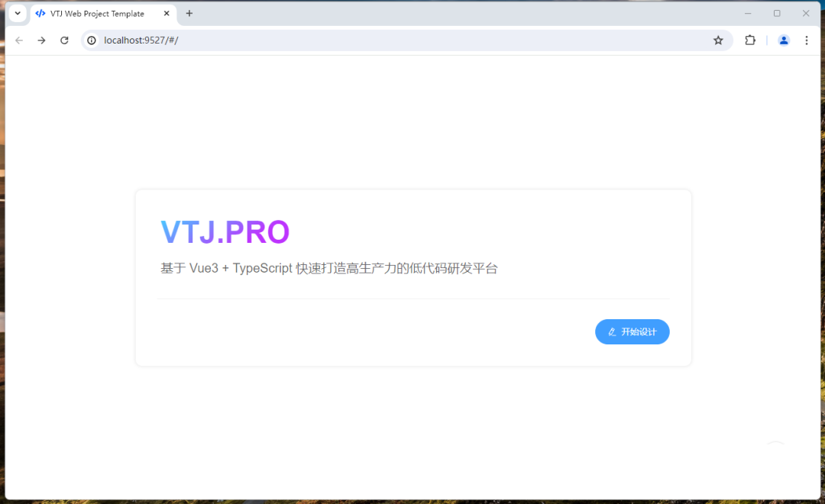The width and height of the screenshot is (825, 504).
Task: Open the three-dot Chrome menu
Action: pyautogui.click(x=807, y=40)
